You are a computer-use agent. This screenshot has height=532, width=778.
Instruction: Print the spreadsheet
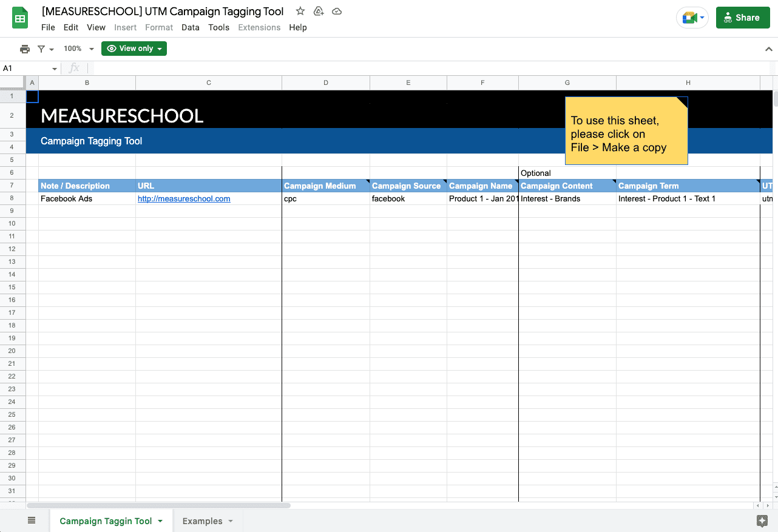(x=24, y=49)
